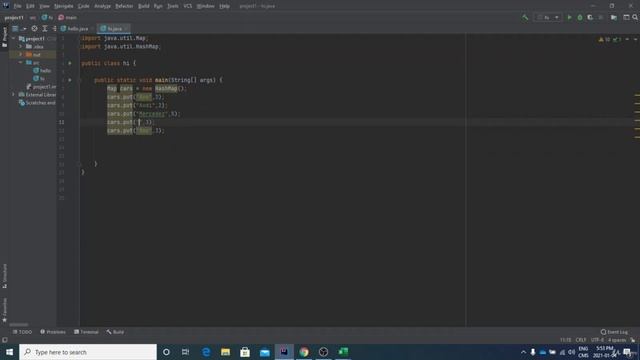640x360 pixels.
Task: Open the Code menu
Action: tap(84, 6)
